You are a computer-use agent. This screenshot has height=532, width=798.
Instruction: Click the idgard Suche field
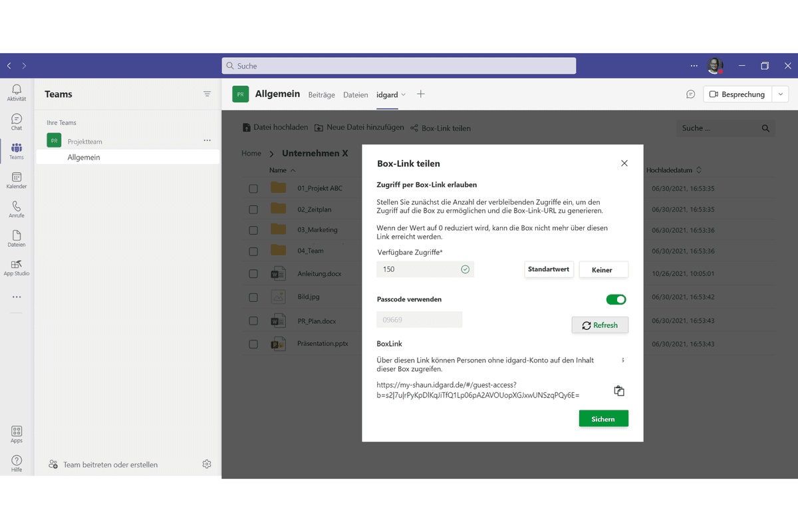pos(726,128)
